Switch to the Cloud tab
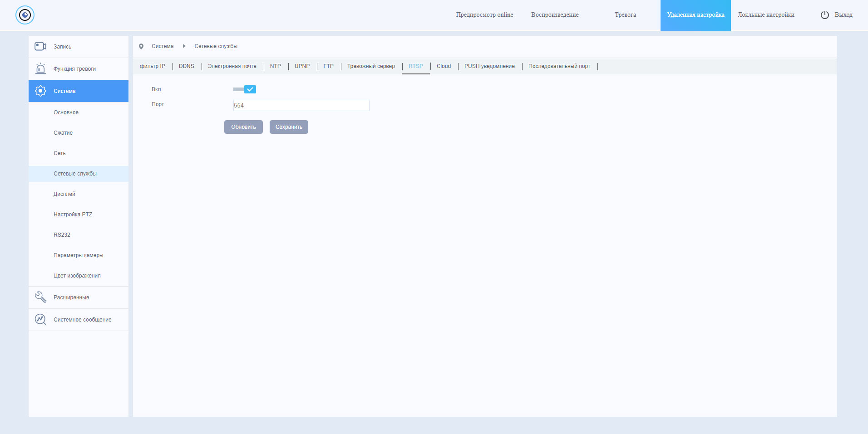 (x=444, y=66)
